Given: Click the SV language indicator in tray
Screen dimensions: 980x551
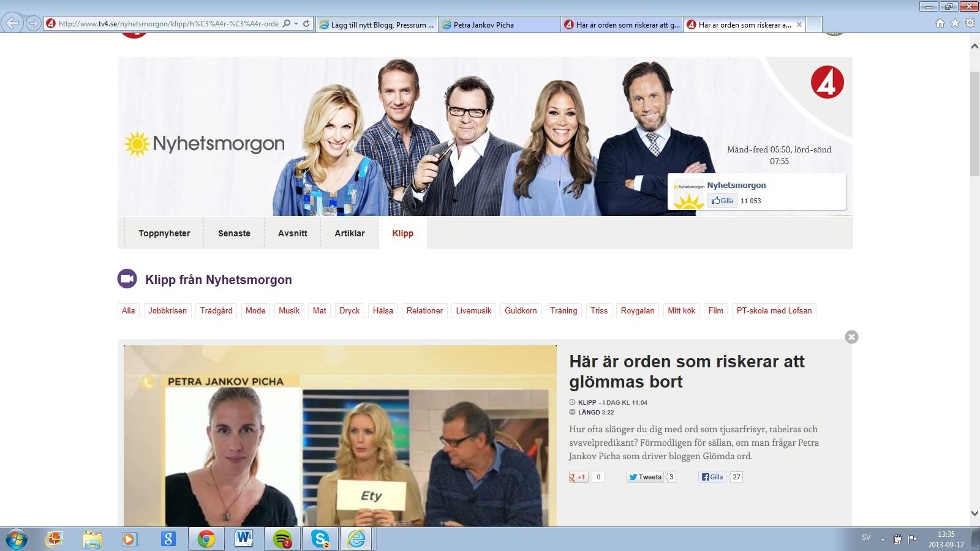Looking at the screenshot, I should point(866,538).
